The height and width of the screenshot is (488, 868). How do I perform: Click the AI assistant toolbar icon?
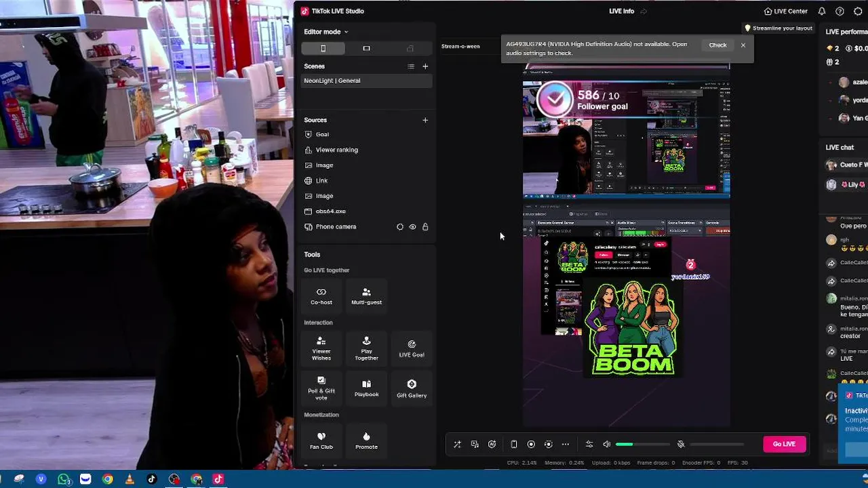coord(492,445)
